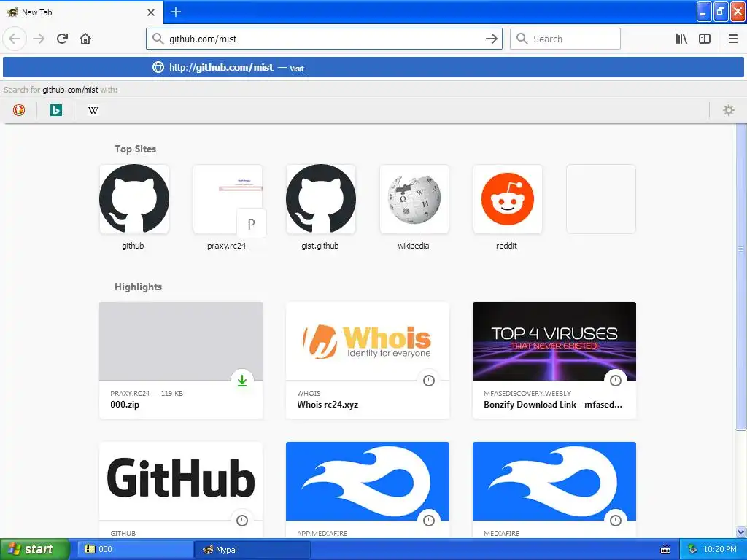Click the page vertical scrollbar thumb
Image resolution: width=747 pixels, height=560 pixels.
[x=741, y=276]
